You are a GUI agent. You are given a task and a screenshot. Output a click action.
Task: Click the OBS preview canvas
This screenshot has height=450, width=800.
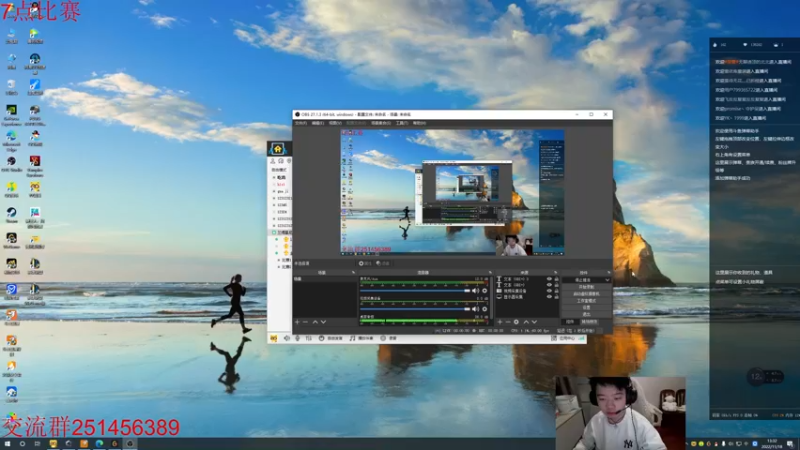[x=453, y=192]
